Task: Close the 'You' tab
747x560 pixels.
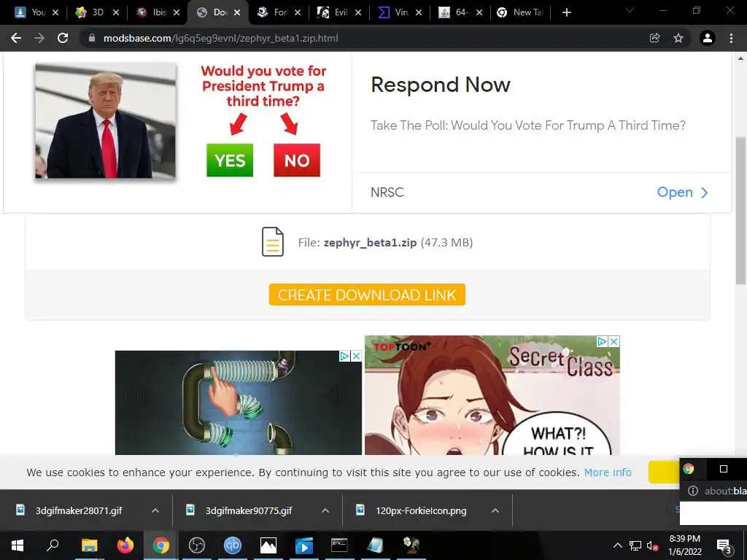Action: pyautogui.click(x=55, y=12)
